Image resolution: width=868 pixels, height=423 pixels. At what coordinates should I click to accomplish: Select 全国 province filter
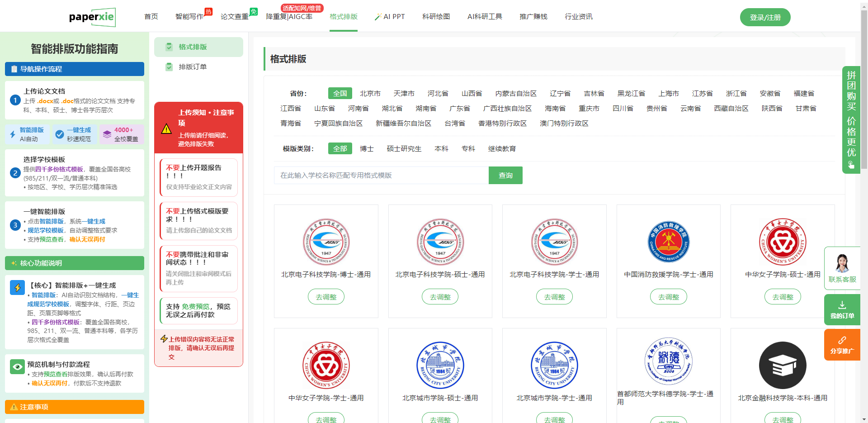coord(340,94)
